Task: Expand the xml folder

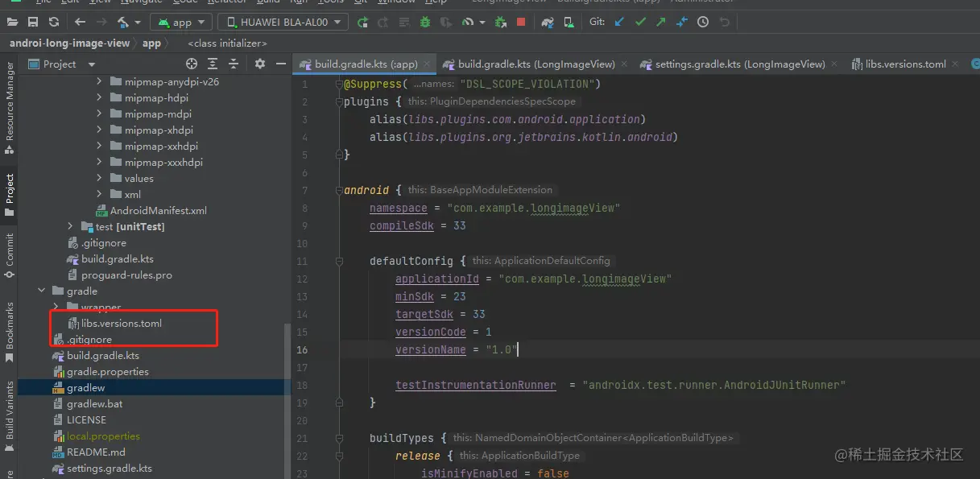Action: [100, 194]
